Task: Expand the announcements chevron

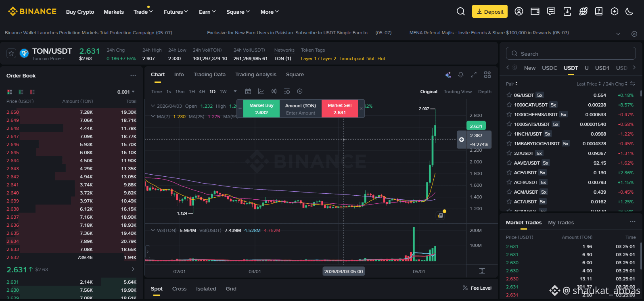Action: [x=618, y=33]
